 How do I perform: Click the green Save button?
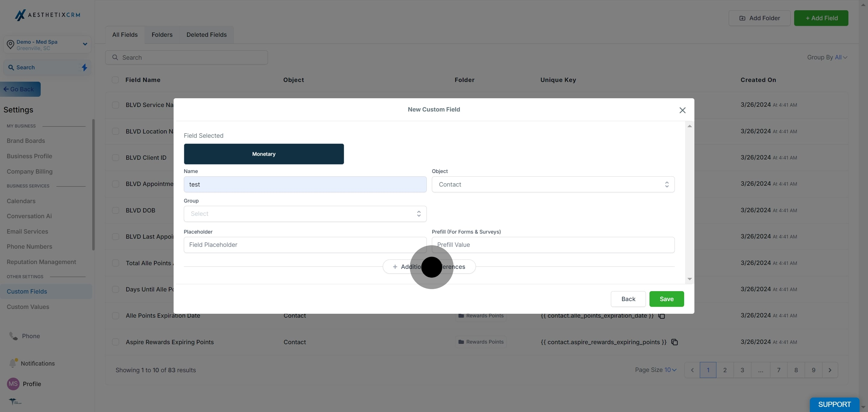(666, 299)
